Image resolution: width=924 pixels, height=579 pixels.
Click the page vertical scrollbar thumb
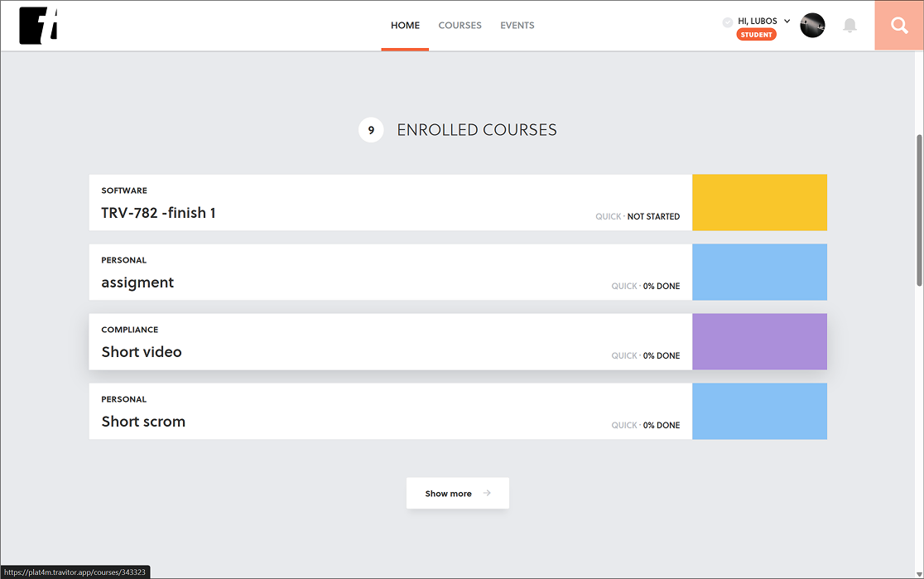pyautogui.click(x=919, y=210)
